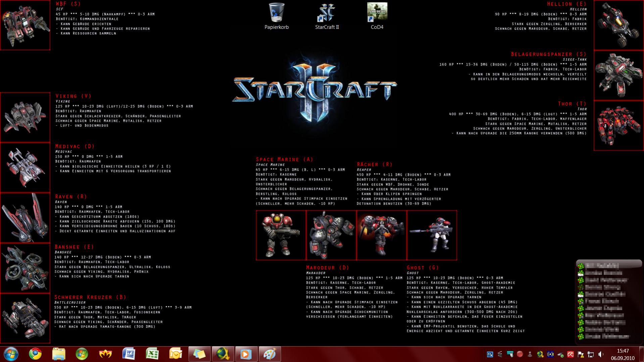The height and width of the screenshot is (362, 644).
Task: Open the Windows Start menu orb
Action: pyautogui.click(x=11, y=354)
